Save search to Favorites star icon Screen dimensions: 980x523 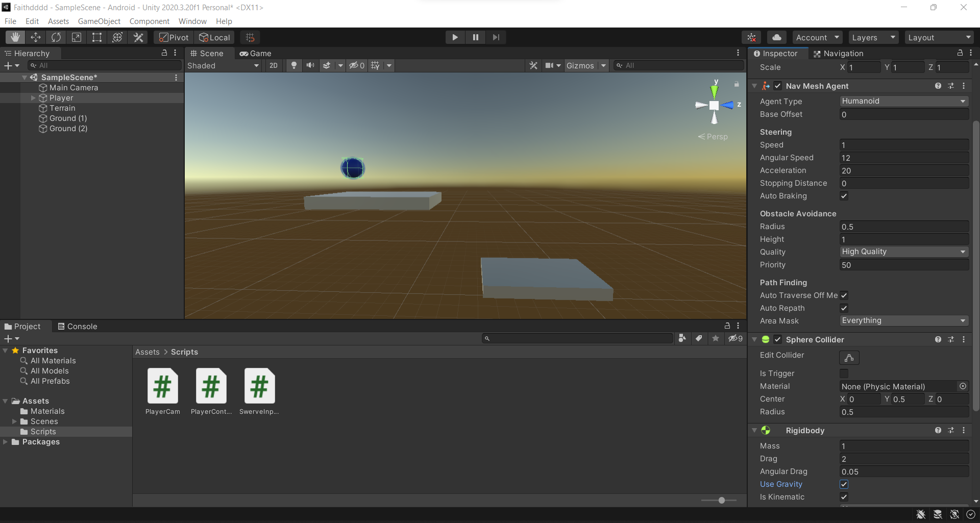[716, 338]
